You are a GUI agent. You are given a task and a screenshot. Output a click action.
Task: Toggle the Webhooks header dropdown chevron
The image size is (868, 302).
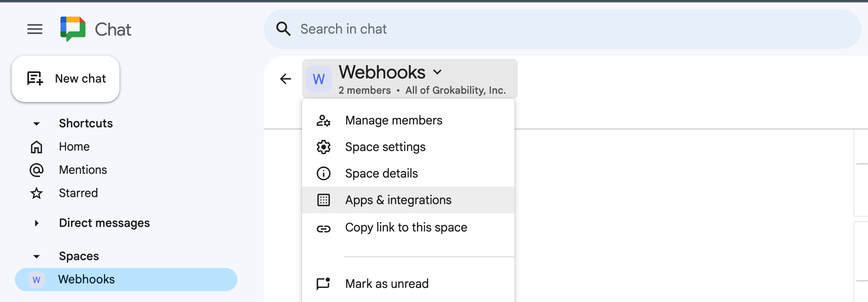[437, 72]
